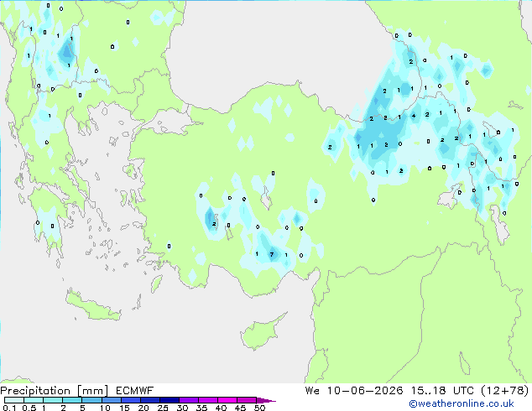Select the 20–25 mm legend color swatch
Image resolution: width=532 pixels, height=411 pixels.
point(149,400)
